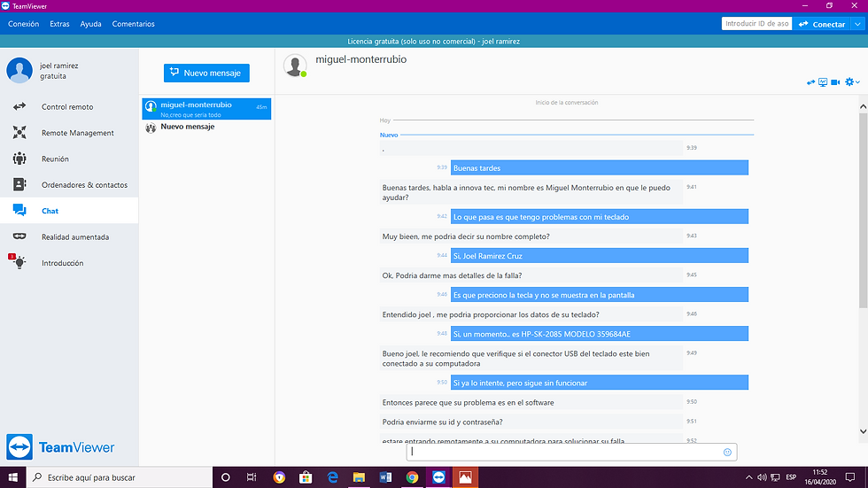
Task: Click 'Es que preciono la tecla' message
Action: 600,294
